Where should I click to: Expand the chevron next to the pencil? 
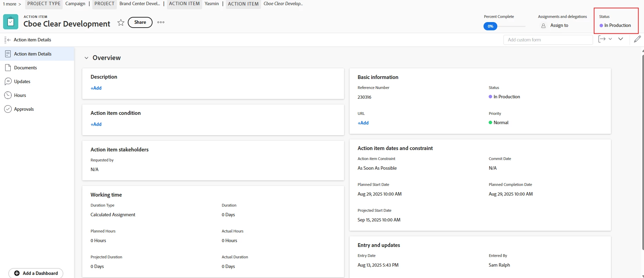pos(621,39)
